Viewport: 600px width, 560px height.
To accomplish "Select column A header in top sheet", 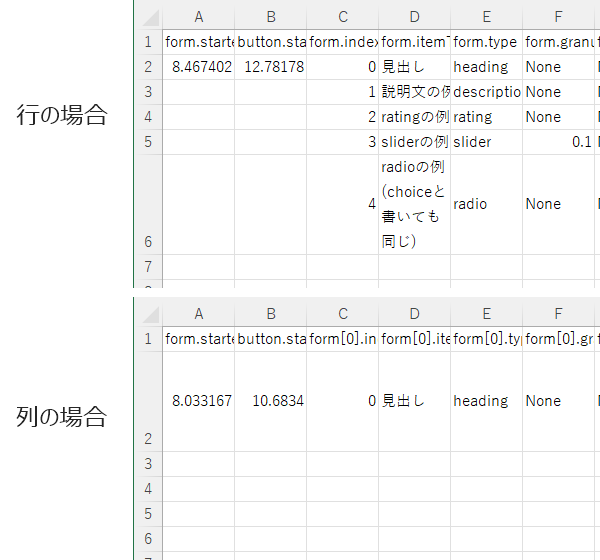I will click(199, 17).
